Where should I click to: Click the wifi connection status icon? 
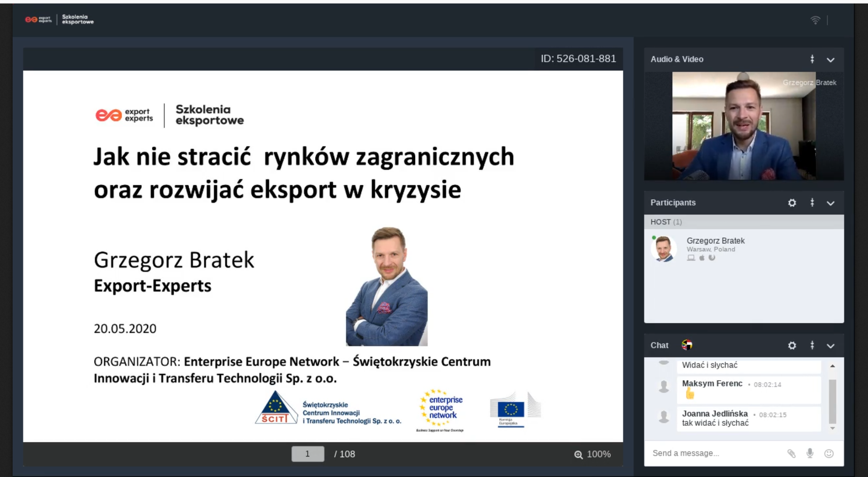[x=815, y=20]
